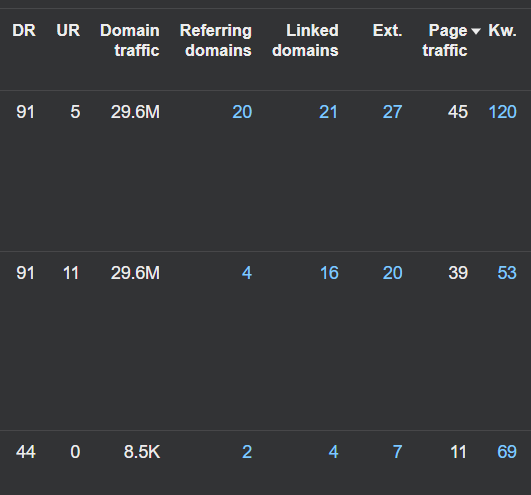
Task: Sort by the DR column header
Action: pyautogui.click(x=24, y=31)
